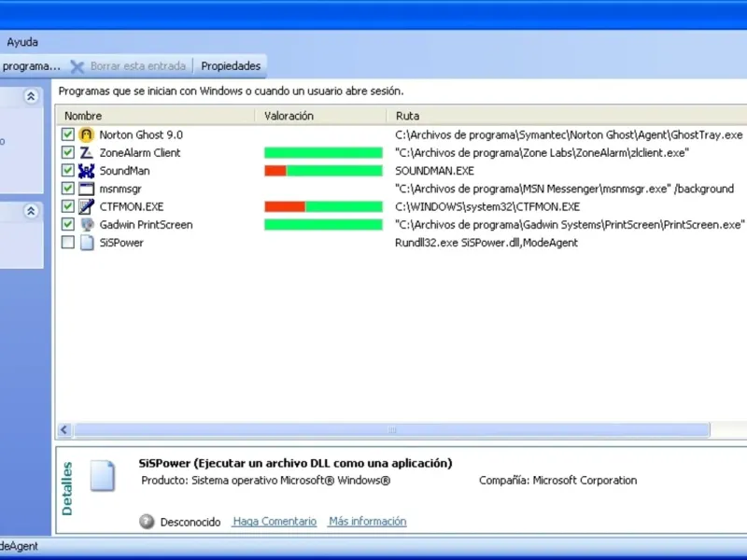Click the ZoneAlarm Client rating bar

(x=323, y=152)
